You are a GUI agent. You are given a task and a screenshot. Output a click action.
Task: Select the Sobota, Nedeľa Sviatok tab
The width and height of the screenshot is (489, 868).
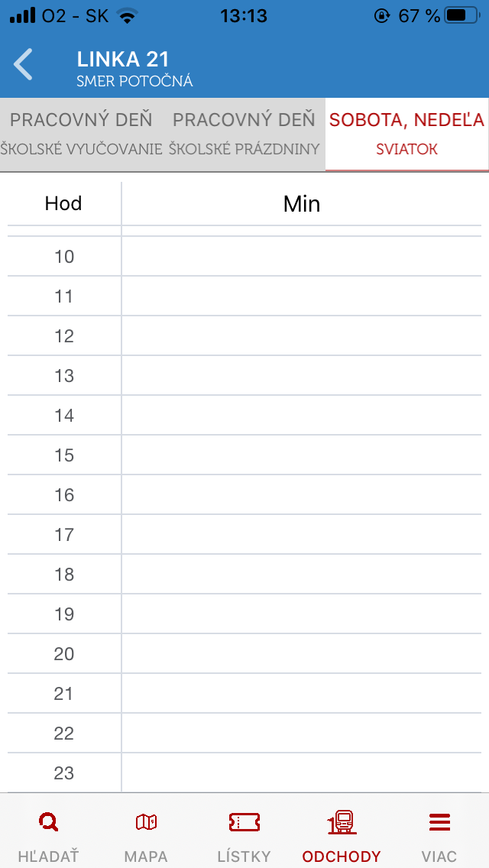(406, 134)
